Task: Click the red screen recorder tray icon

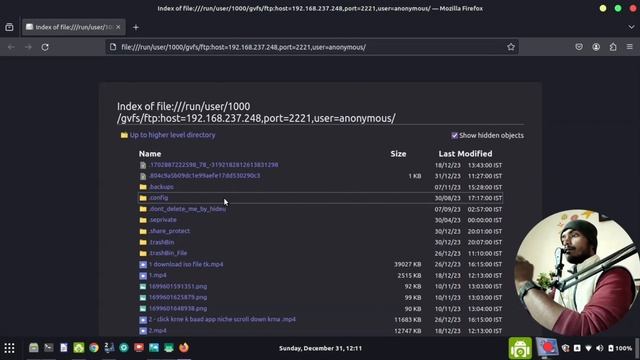Action: pyautogui.click(x=547, y=348)
